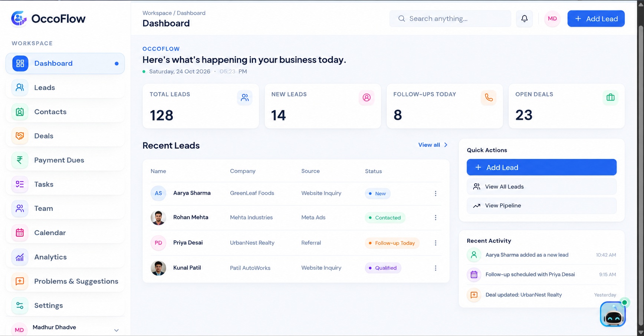Click Rohan Mehta's profile photo

tap(158, 218)
